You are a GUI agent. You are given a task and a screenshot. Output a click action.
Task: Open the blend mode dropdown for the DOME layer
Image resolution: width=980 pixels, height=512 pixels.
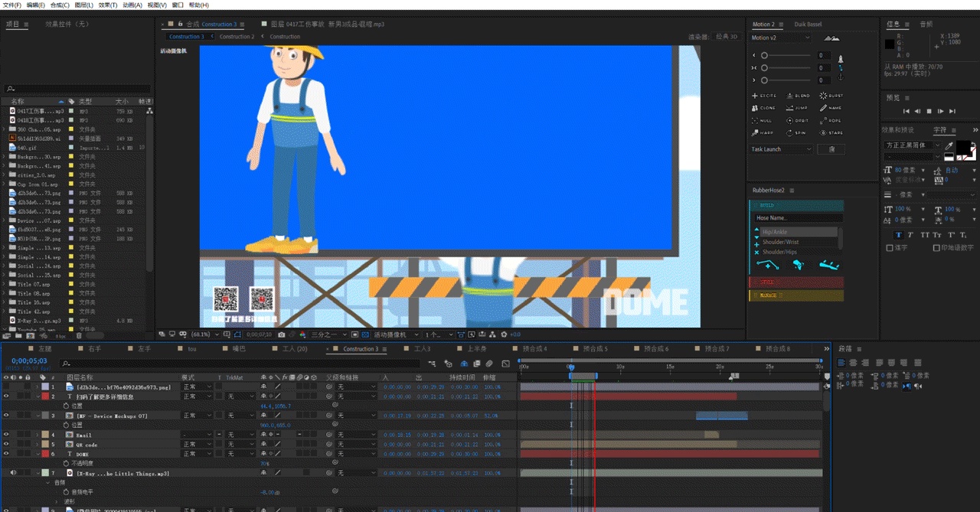pyautogui.click(x=197, y=454)
